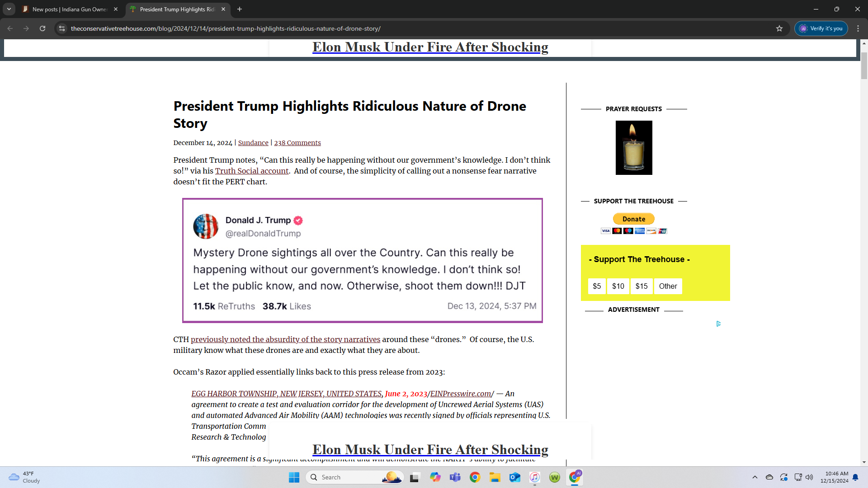Open previously noted absurdity of story narratives link
Screen dimensions: 868x488
[285, 339]
